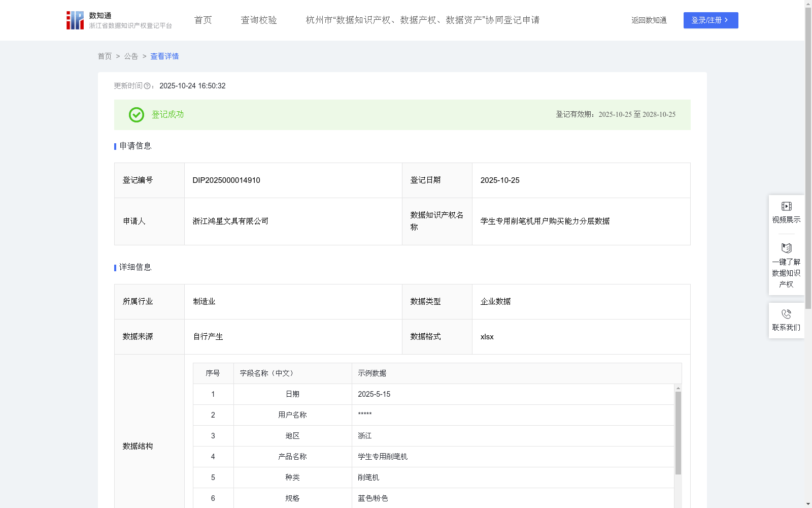Click the 企业数据 data type value
This screenshot has height=508, width=812.
tap(495, 301)
